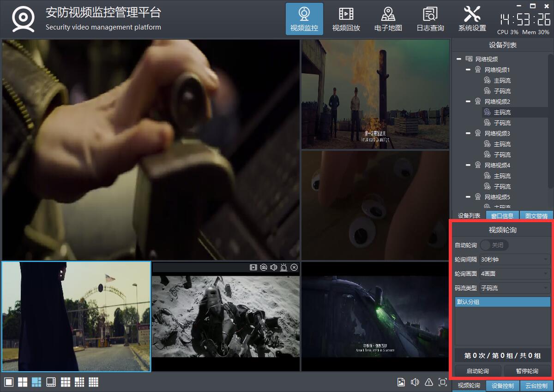The image size is (554, 392).
Task: Switch to the 窗口信息 tab
Action: click(x=502, y=216)
